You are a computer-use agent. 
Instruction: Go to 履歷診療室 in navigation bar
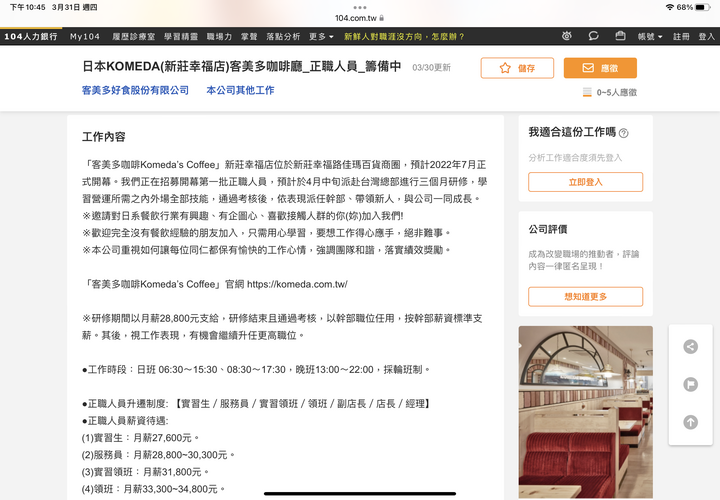134,36
